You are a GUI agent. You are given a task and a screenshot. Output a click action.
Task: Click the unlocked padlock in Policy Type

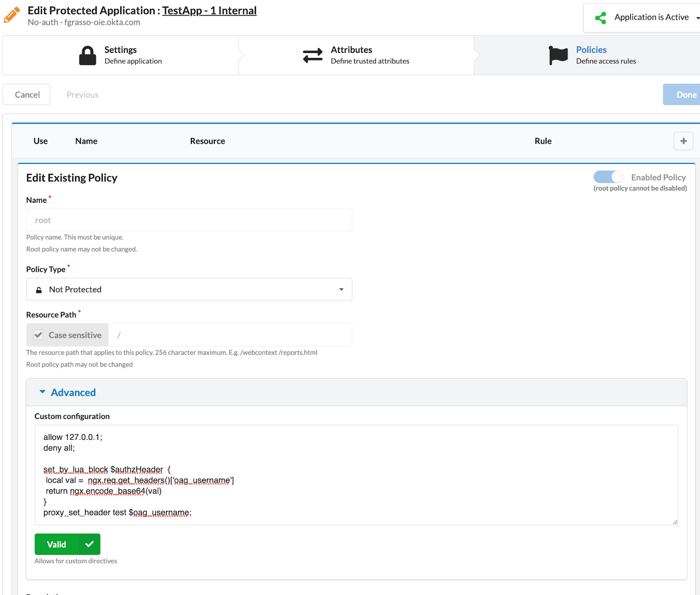coord(39,290)
